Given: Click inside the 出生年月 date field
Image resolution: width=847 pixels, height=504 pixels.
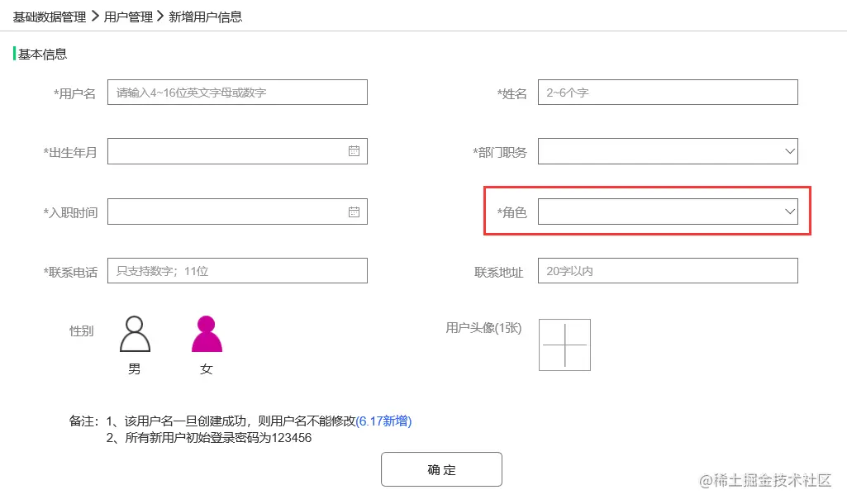Looking at the screenshot, I should [x=237, y=151].
